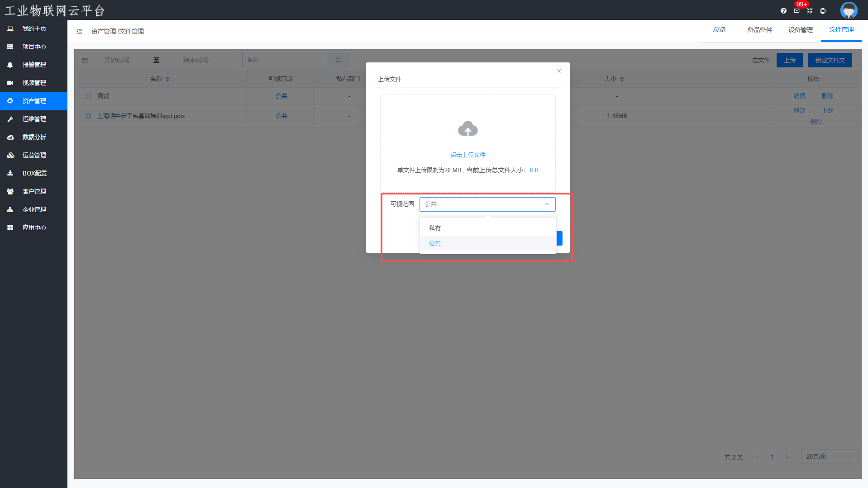Close the 上传文件 dialog

(559, 71)
